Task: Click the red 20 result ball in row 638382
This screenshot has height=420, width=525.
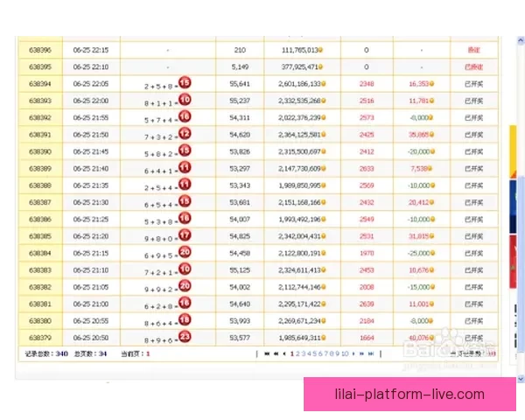Action: pos(185,286)
